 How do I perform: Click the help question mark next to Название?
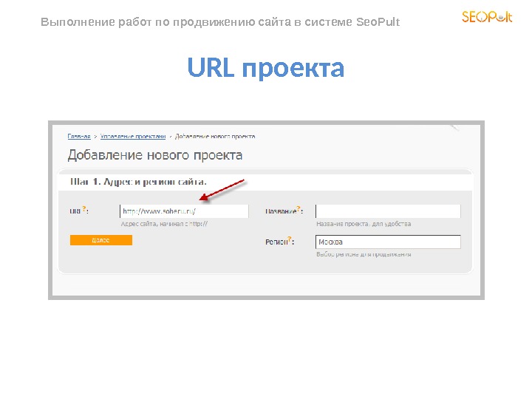click(x=299, y=208)
